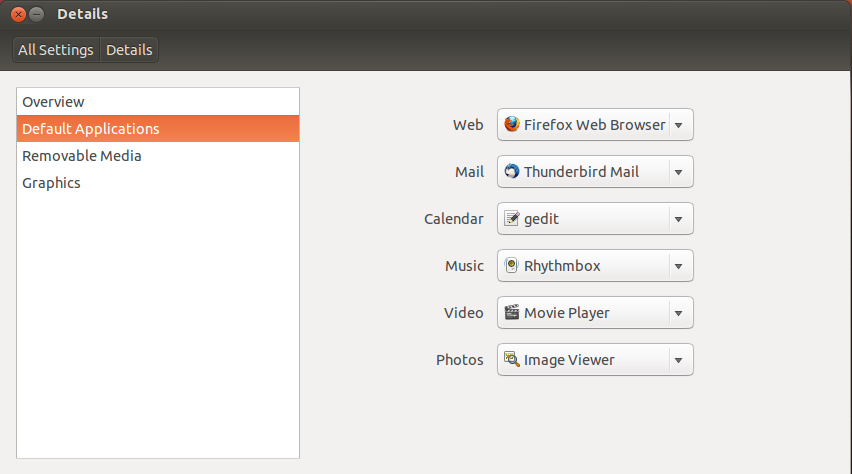Click the gedit icon in Calendar dropdown
This screenshot has width=852, height=474.
tap(511, 219)
